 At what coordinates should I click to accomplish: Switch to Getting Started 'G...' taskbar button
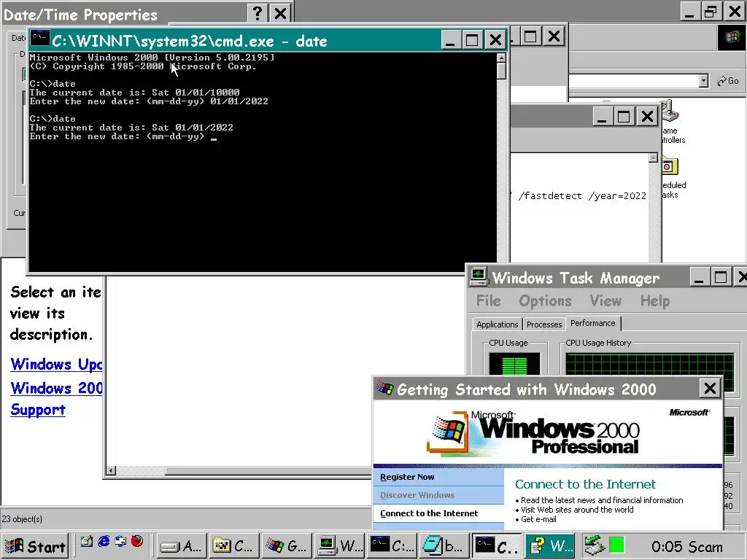[x=286, y=545]
